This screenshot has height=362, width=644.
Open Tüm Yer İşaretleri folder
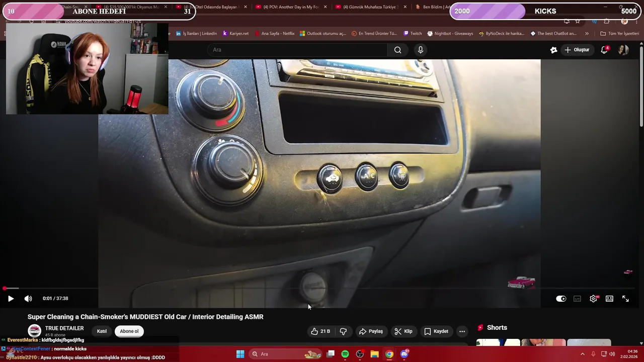click(x=619, y=34)
